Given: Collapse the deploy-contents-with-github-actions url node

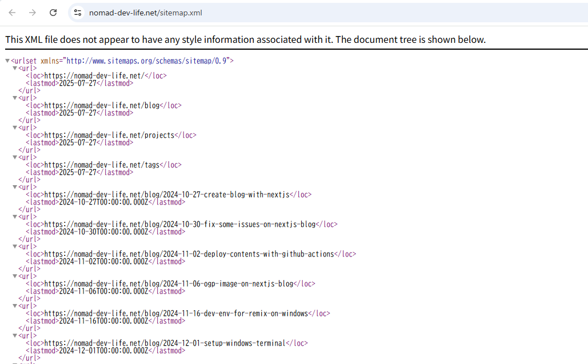Looking at the screenshot, I should tap(15, 246).
